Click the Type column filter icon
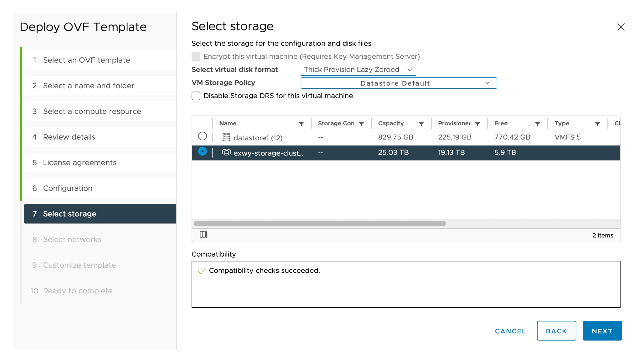This screenshot has width=644, height=362. coord(597,124)
